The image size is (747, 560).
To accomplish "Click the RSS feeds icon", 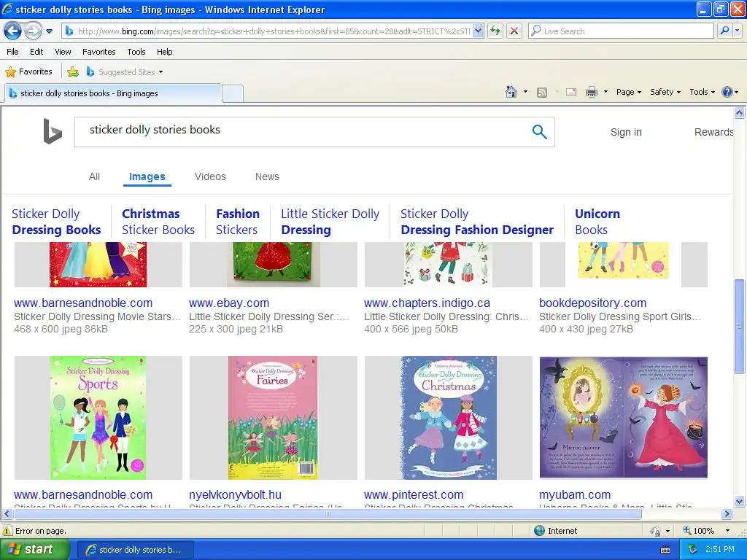I will click(542, 93).
